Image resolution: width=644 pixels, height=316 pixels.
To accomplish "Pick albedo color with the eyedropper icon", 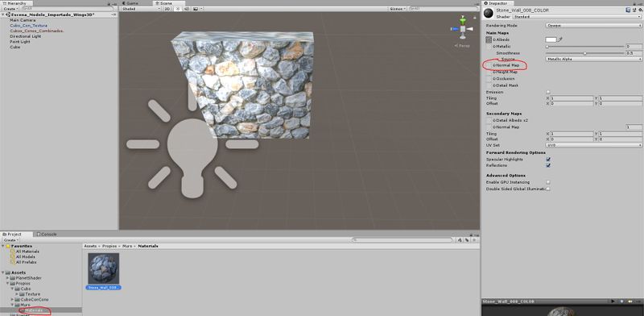I will pos(559,39).
